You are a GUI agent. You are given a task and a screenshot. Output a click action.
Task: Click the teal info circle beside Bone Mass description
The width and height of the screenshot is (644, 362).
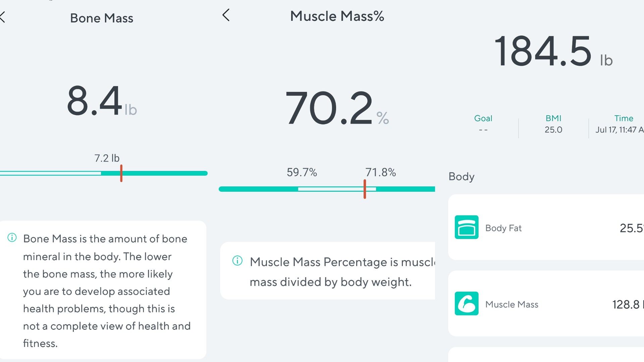(x=12, y=239)
